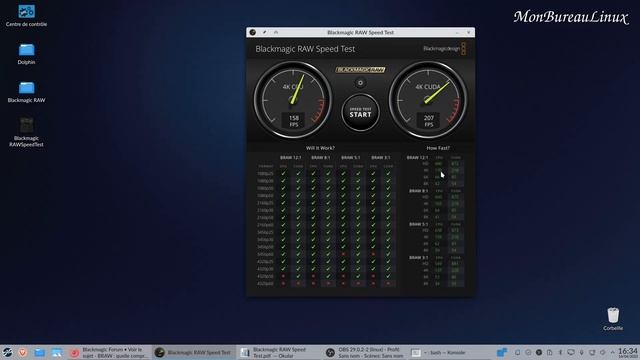Click the 4K CUDA gauge dial
The width and height of the screenshot is (640, 360).
pyautogui.click(x=428, y=100)
